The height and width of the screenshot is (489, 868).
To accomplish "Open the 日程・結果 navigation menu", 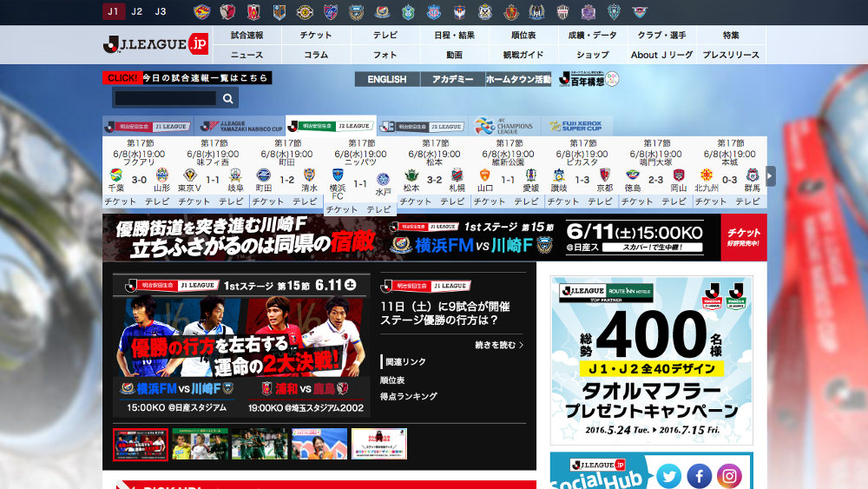I will [x=454, y=36].
